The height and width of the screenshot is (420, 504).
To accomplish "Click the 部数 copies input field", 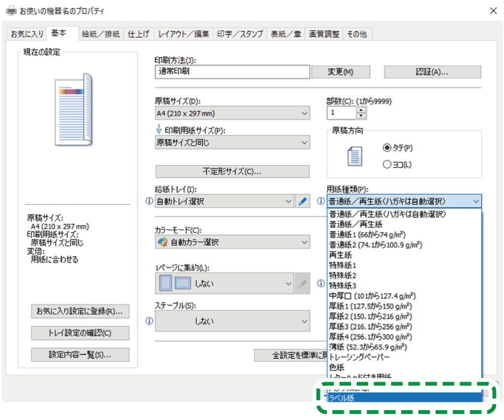I will coord(341,113).
